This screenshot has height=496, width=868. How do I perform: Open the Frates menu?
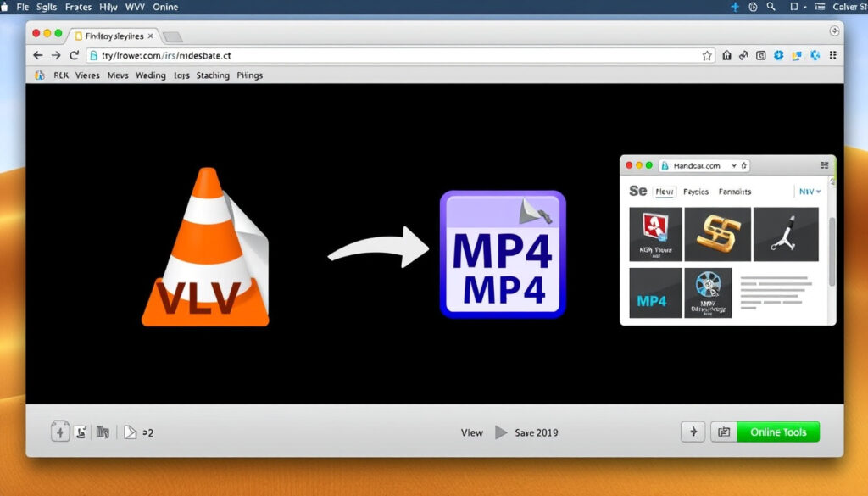click(78, 7)
